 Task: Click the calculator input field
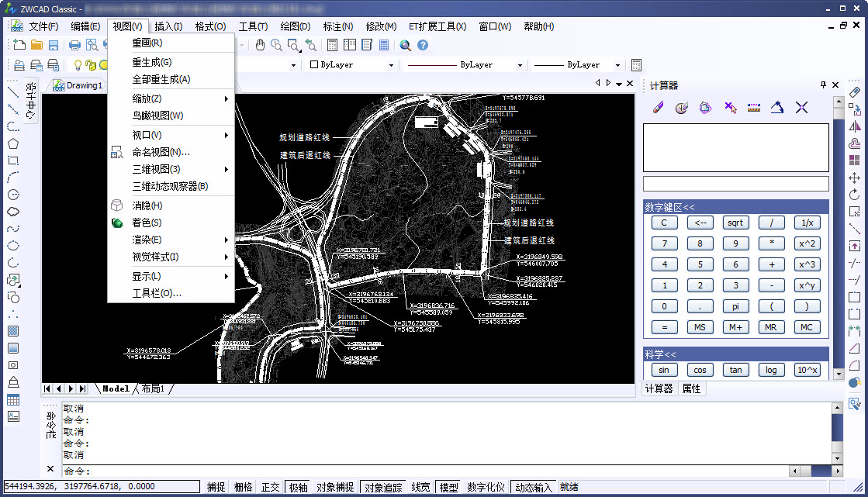pos(735,183)
